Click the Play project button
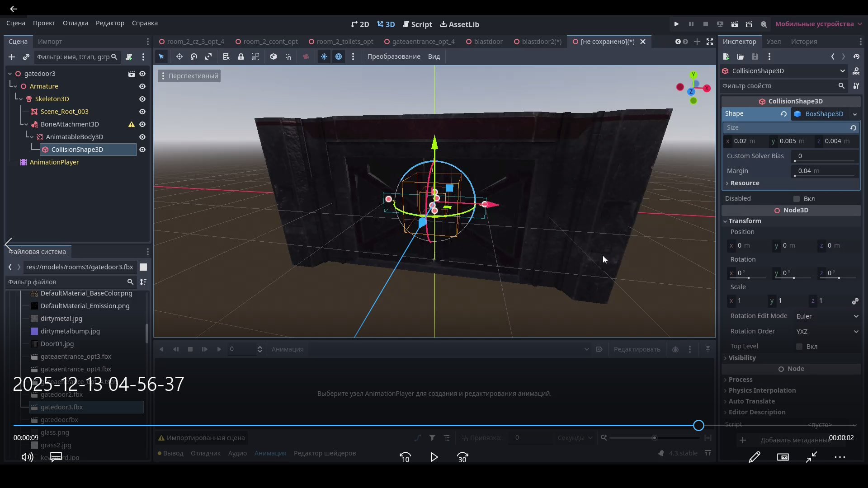This screenshot has width=868, height=488. 676,24
